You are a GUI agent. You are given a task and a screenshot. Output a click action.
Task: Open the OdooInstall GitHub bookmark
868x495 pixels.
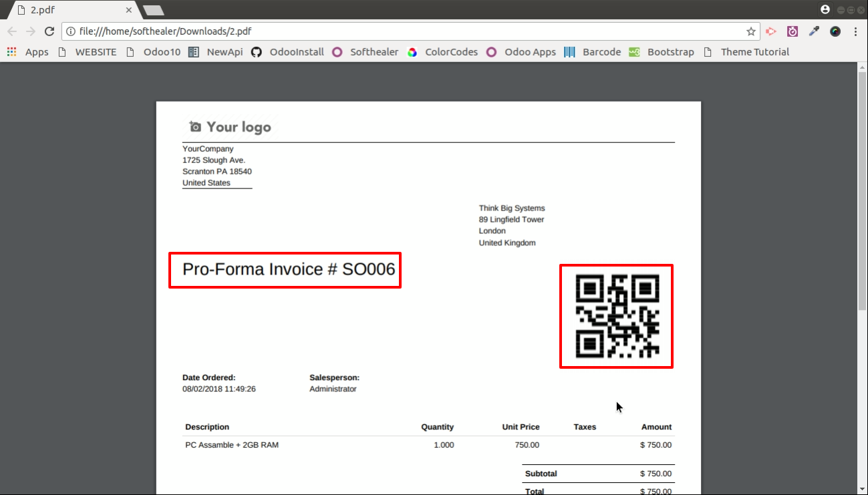coord(288,52)
